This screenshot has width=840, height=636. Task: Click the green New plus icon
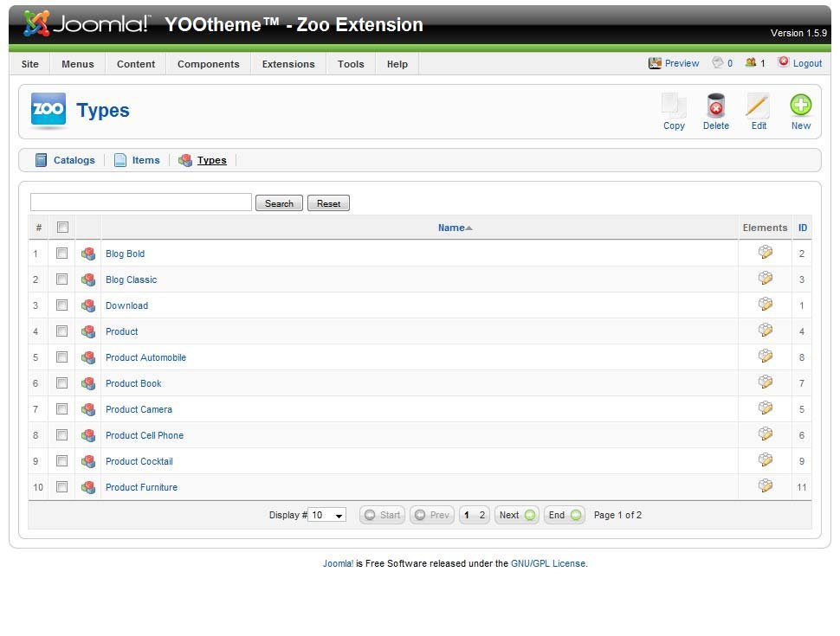pos(800,105)
